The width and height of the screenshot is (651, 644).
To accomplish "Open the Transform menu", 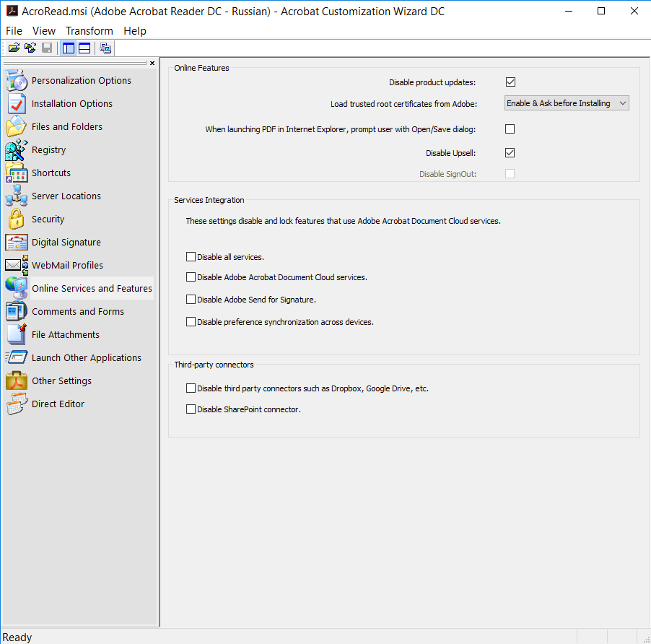I will 89,31.
